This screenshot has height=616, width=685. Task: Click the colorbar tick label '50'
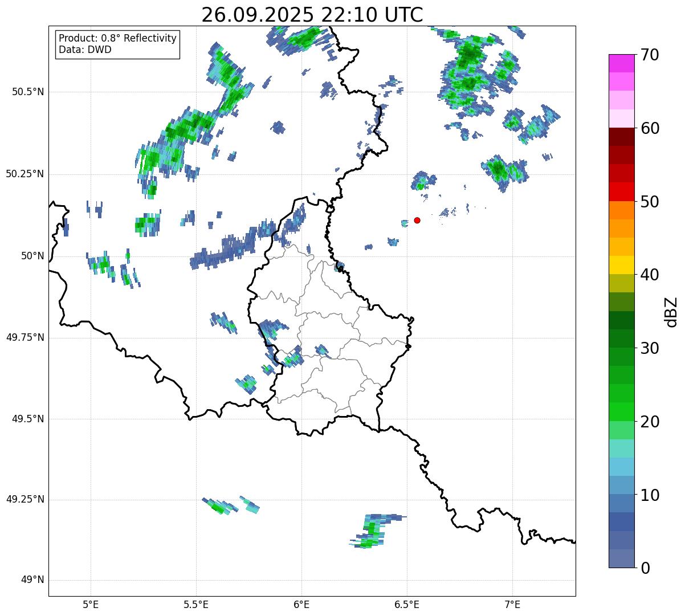(x=650, y=202)
